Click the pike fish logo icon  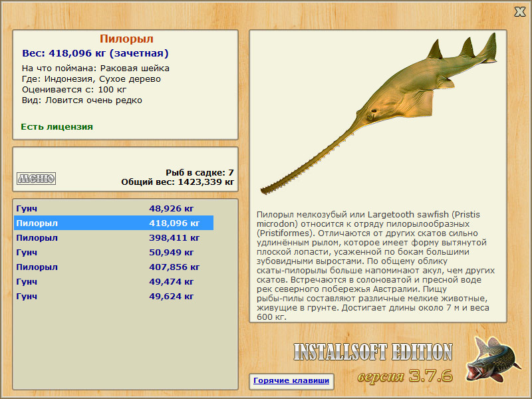493,360
